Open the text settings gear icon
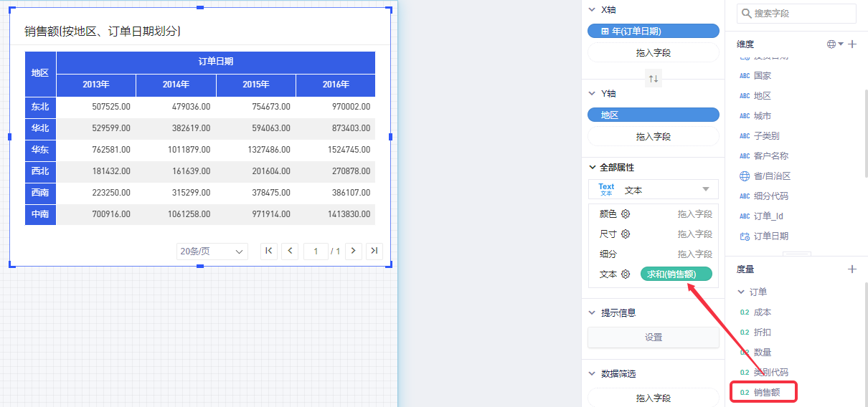The image size is (868, 407). point(626,274)
